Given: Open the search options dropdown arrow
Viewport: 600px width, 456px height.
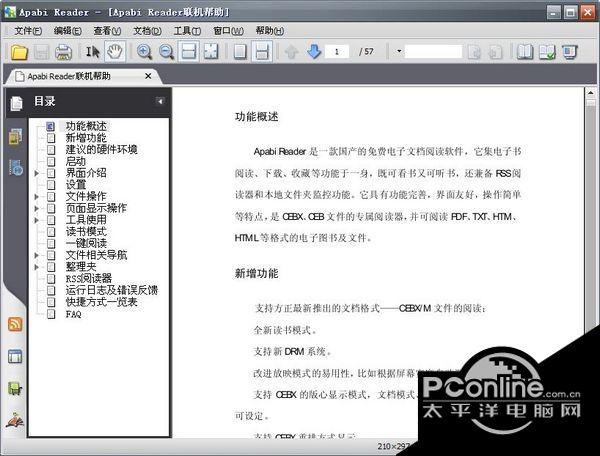Looking at the screenshot, I should 399,51.
